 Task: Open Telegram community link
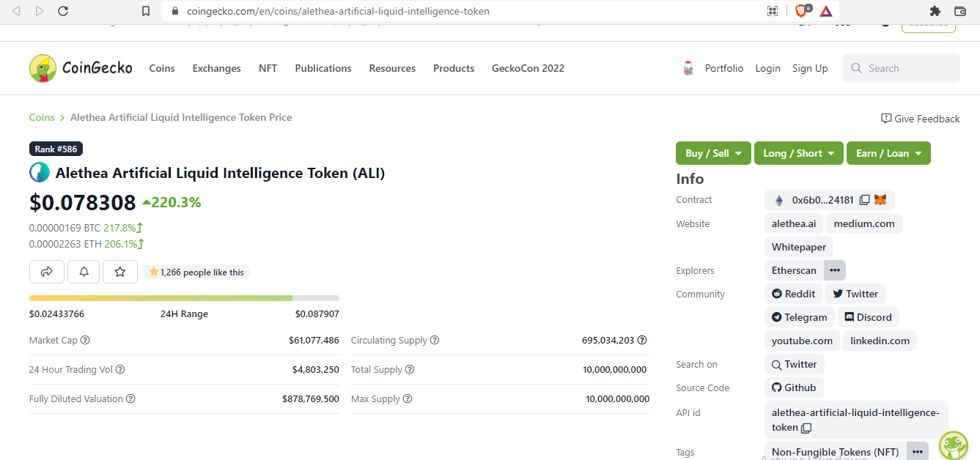(x=800, y=317)
